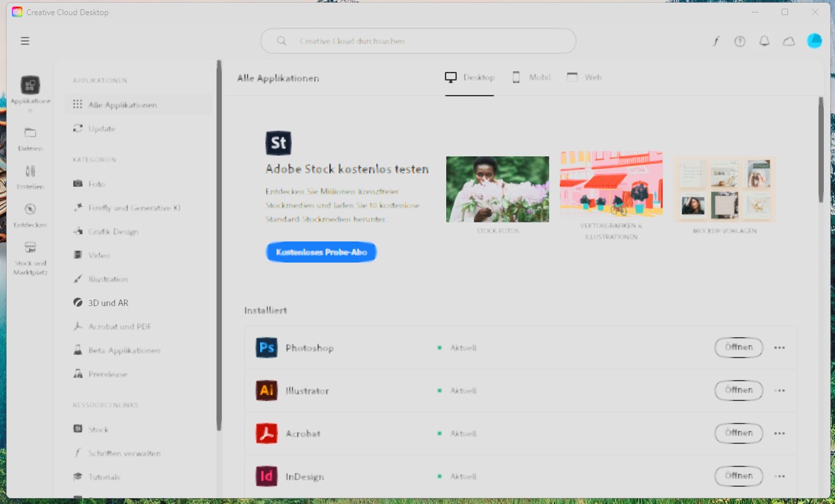
Task: Click the notifications bell icon
Action: (x=764, y=41)
